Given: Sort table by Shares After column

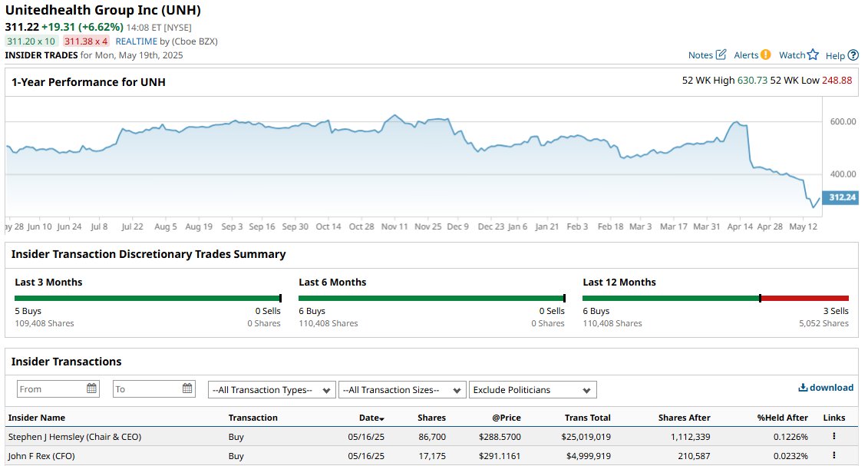Looking at the screenshot, I should click(x=685, y=418).
